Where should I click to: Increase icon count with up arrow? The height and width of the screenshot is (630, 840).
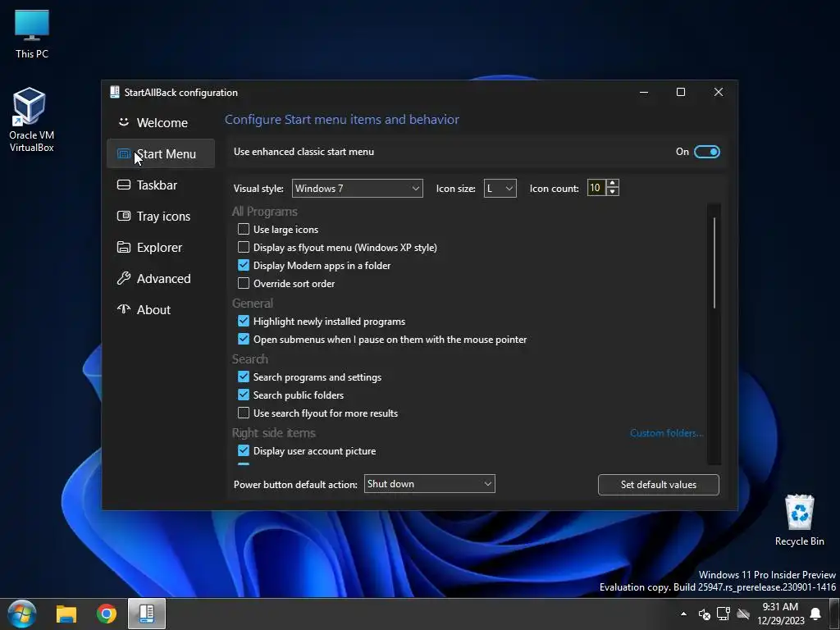(612, 183)
